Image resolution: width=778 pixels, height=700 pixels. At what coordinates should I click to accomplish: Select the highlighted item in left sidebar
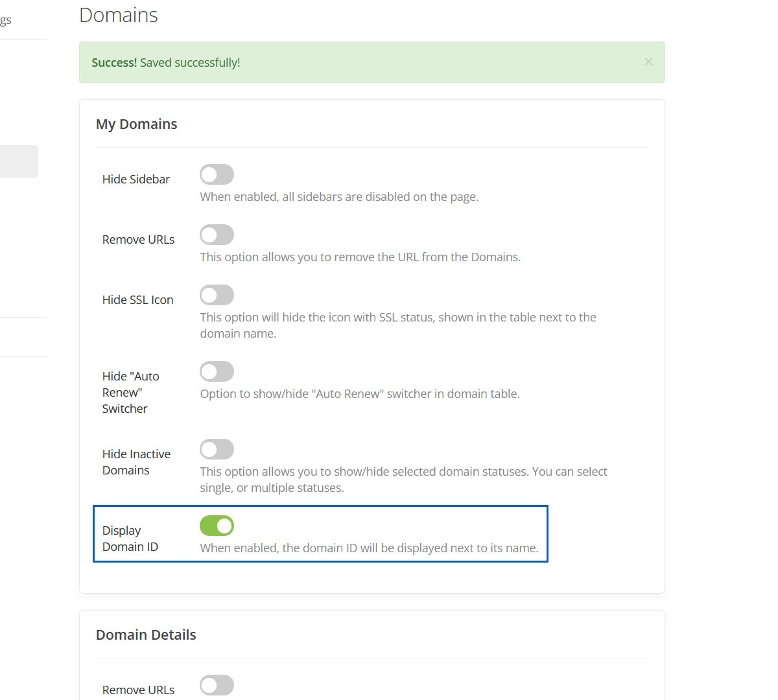tap(19, 161)
